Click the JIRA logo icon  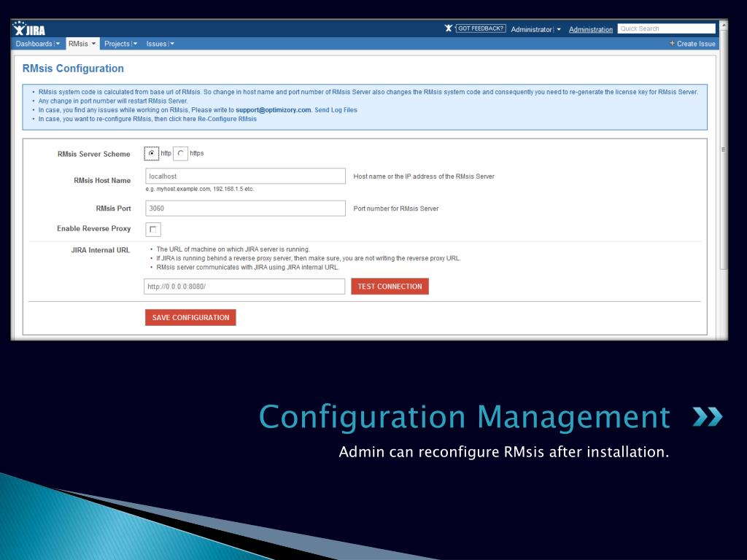point(29,28)
